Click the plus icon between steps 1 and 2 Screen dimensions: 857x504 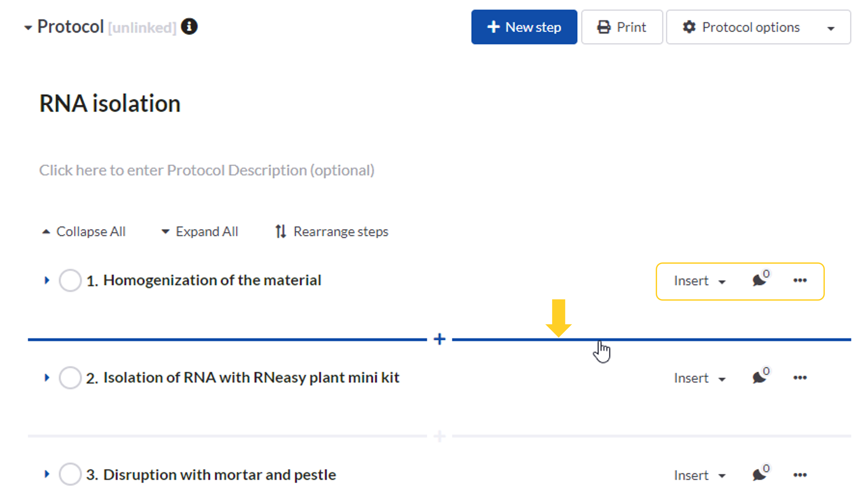coord(439,339)
